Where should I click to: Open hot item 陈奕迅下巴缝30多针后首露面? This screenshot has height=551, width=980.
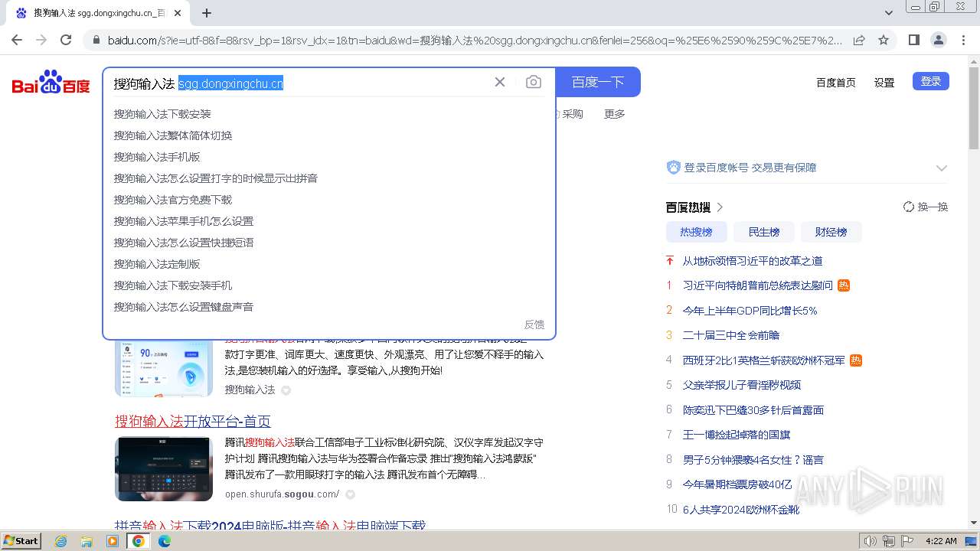point(753,410)
